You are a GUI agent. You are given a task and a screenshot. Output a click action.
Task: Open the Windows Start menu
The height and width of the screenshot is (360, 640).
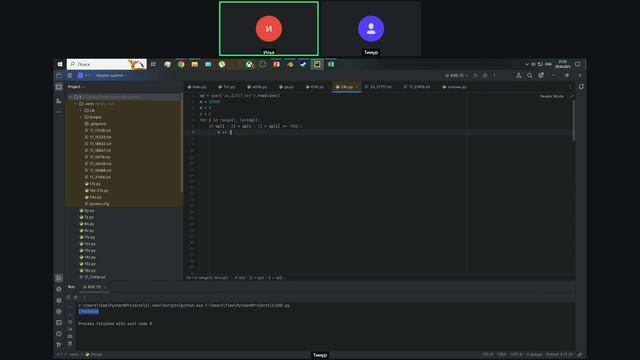60,64
